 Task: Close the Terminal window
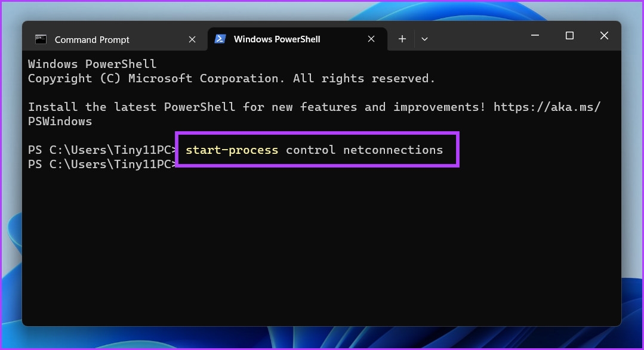click(604, 36)
